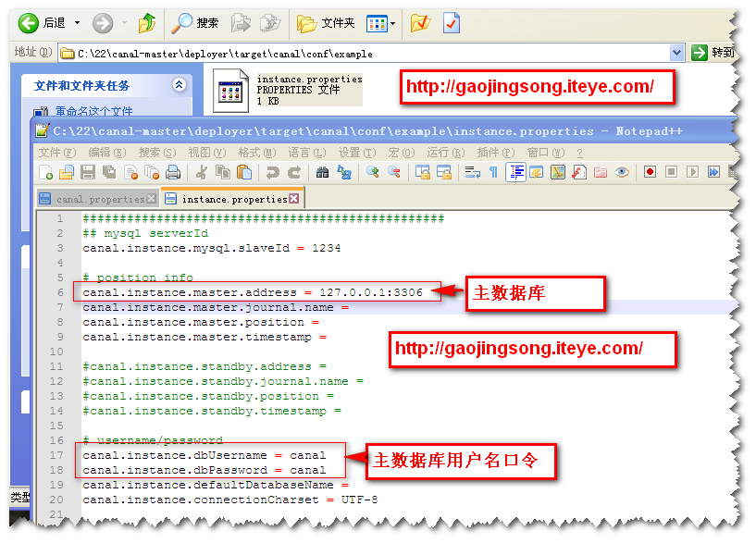
Task: Close the instance.properties tab
Action: click(x=293, y=199)
